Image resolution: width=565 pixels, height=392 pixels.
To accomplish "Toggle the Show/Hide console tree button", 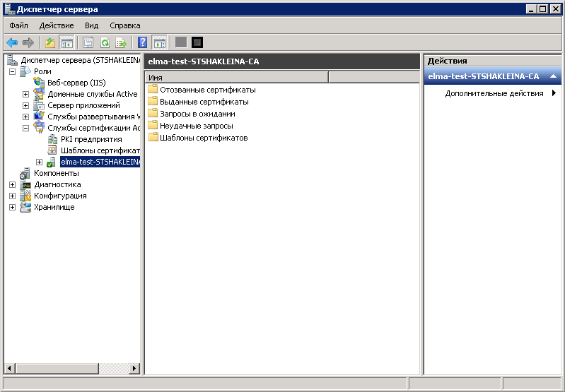I will [x=66, y=42].
